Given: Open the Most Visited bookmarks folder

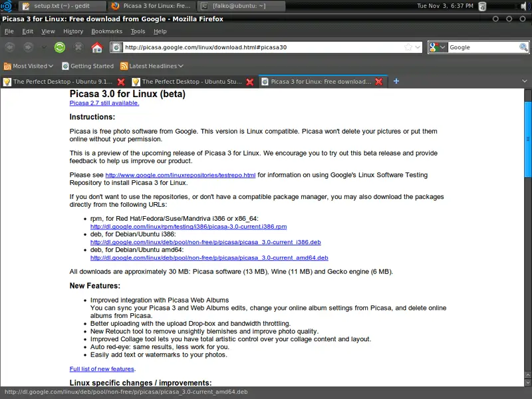Looking at the screenshot, I should point(29,66).
